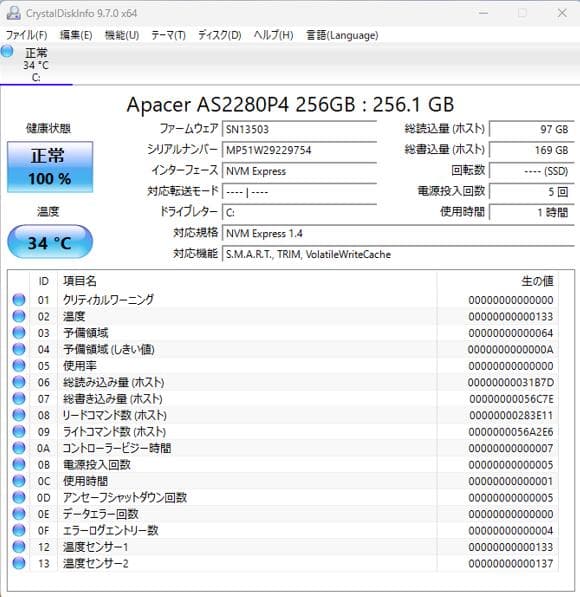Click status orb for 予備領域 (しきい値) row
This screenshot has height=597, width=580.
click(19, 349)
